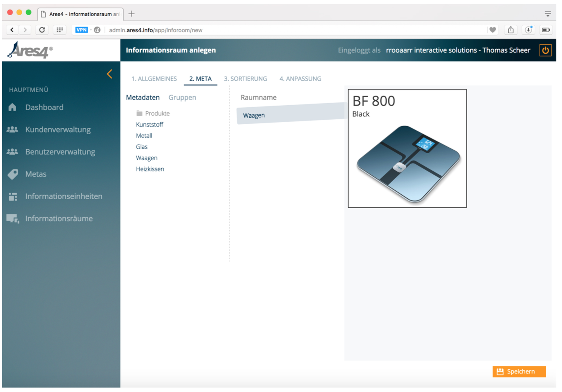Click the address bar URL
This screenshot has width=562, height=392.
156,30
